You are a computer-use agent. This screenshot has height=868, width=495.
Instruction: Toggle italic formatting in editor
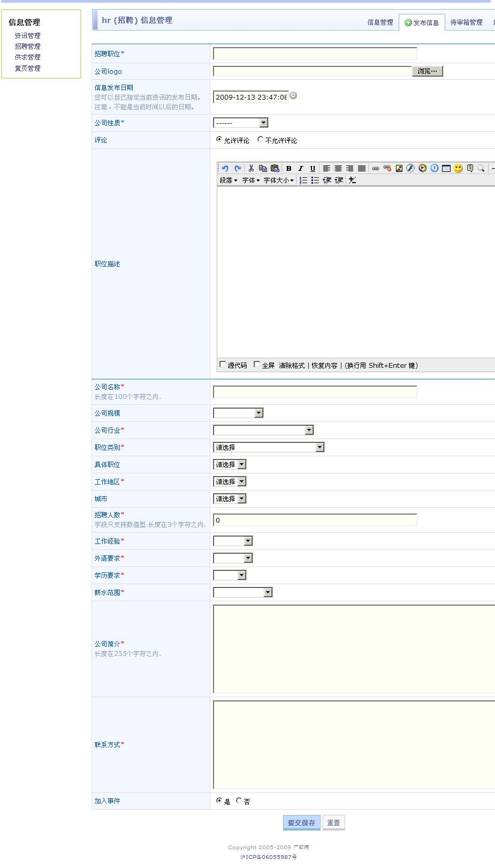[x=301, y=168]
